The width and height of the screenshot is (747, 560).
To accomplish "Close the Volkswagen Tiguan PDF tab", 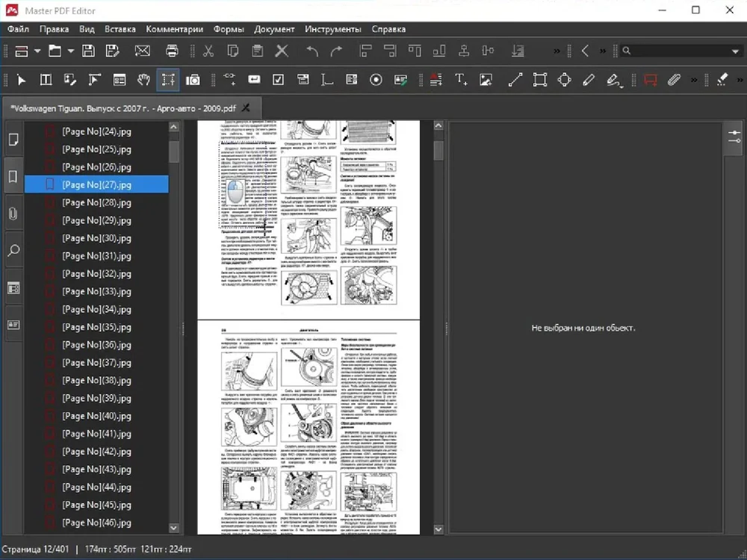I will point(246,108).
